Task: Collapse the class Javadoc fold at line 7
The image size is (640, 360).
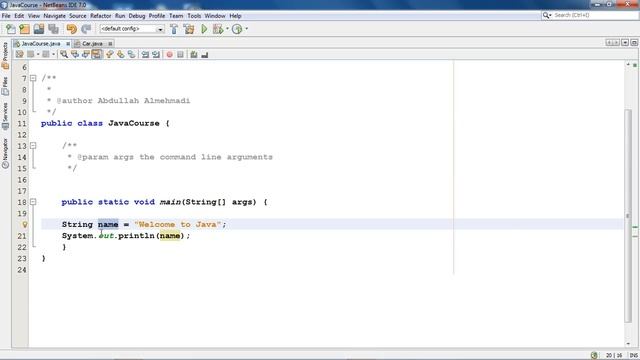Action: (33, 78)
